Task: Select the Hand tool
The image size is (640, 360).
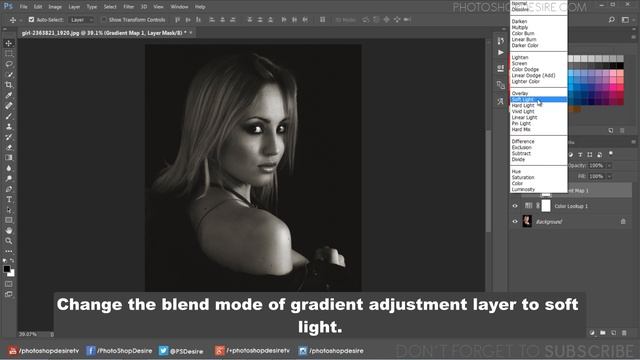Action: tap(9, 231)
